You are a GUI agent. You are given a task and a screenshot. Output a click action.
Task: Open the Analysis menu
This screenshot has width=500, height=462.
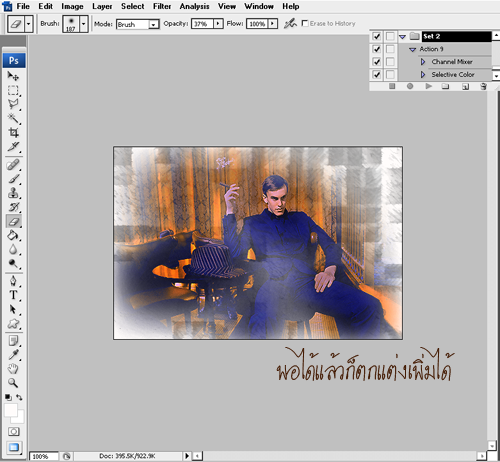tap(194, 6)
